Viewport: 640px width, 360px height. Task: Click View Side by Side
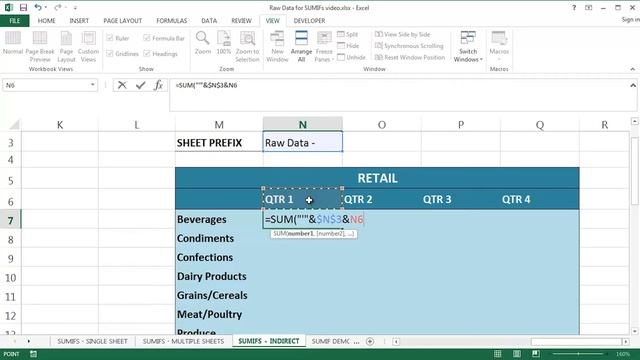(x=402, y=34)
